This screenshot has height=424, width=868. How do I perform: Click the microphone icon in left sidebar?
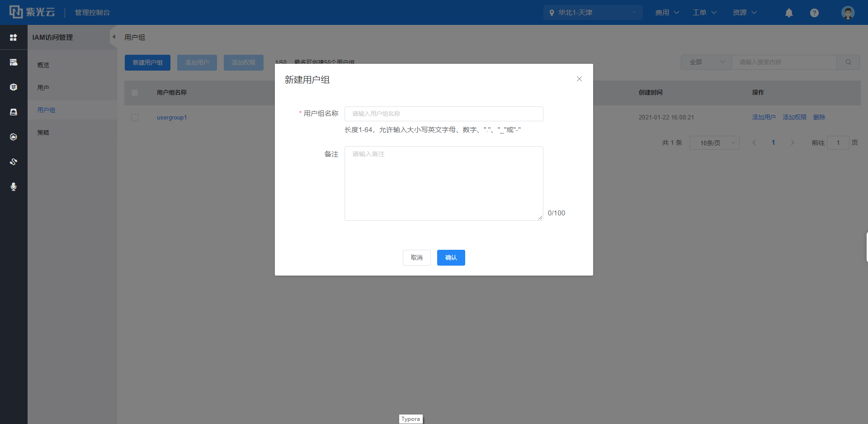coord(14,186)
